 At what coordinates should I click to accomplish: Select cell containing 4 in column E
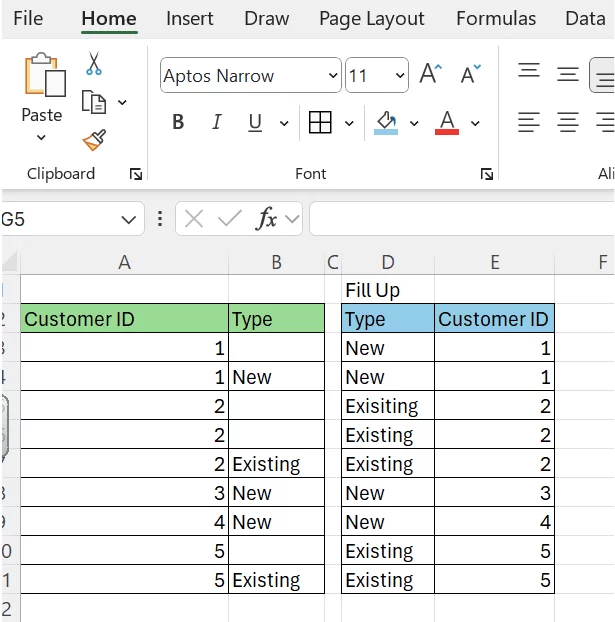point(494,521)
